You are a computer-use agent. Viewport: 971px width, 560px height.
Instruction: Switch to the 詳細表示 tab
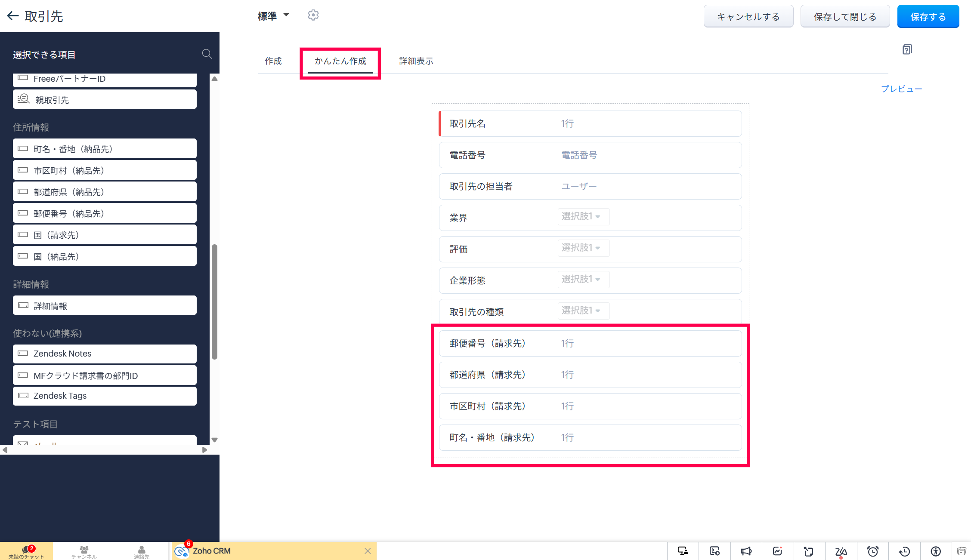pos(416,61)
